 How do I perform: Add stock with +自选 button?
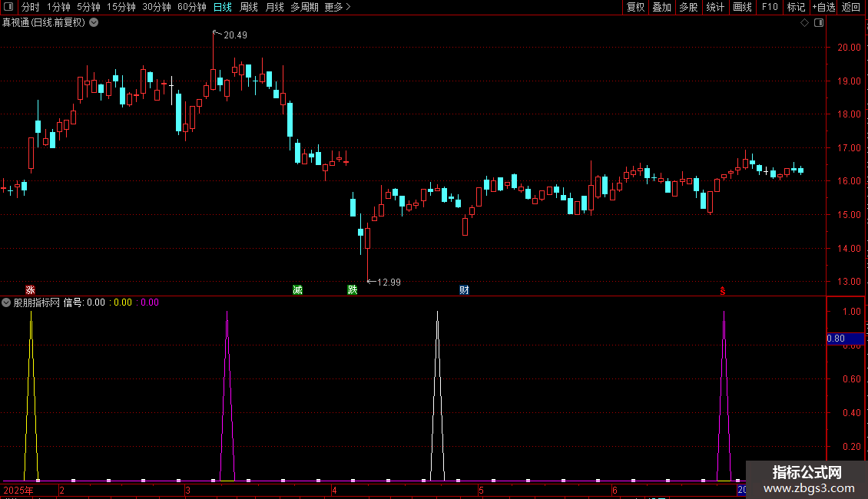[x=823, y=7]
